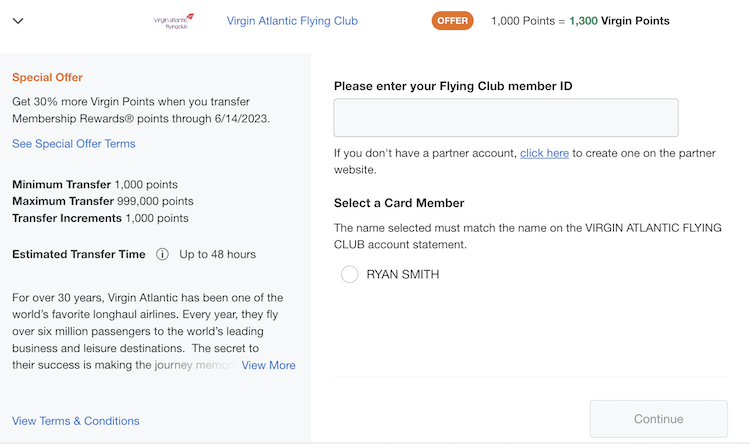Click the Continue button

point(659,419)
